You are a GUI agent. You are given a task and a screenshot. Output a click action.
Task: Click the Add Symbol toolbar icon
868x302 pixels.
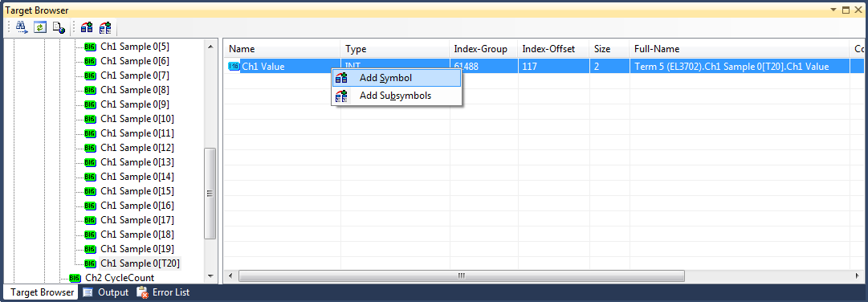[x=87, y=27]
